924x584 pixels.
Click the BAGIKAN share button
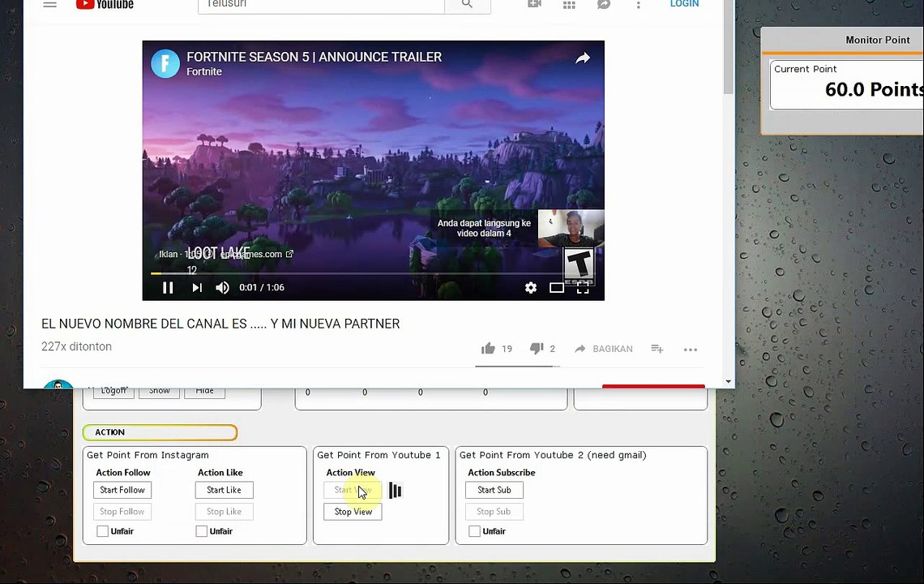click(604, 349)
